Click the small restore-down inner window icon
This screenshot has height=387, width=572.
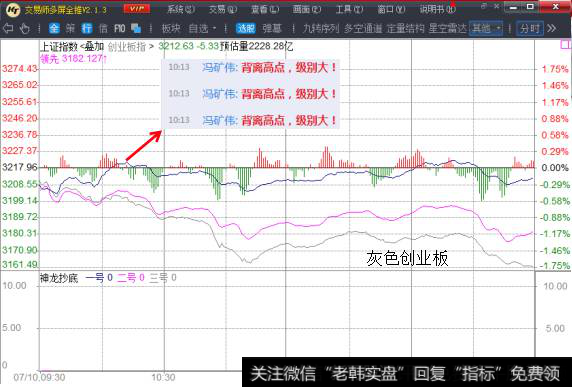tap(484, 6)
